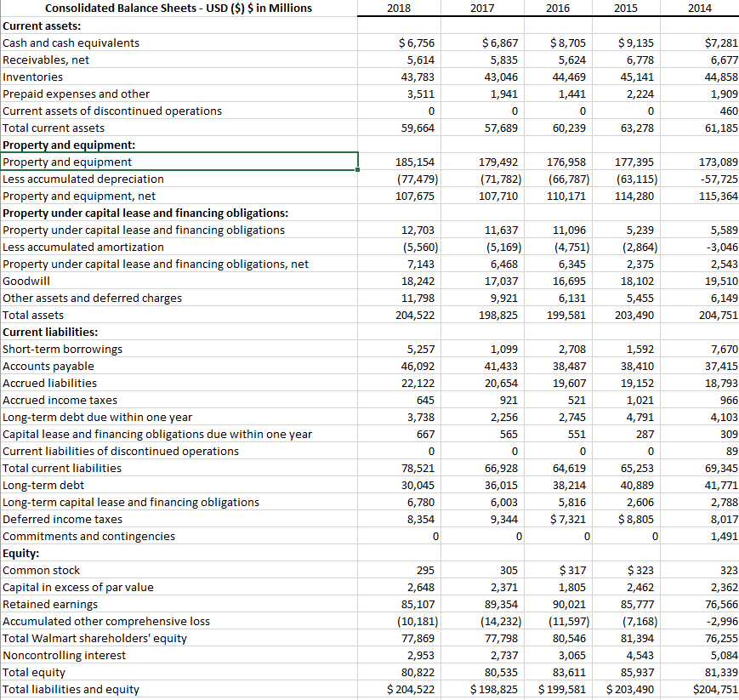This screenshot has width=739, height=700.
Task: Select the 2018 column header
Action: pos(399,9)
